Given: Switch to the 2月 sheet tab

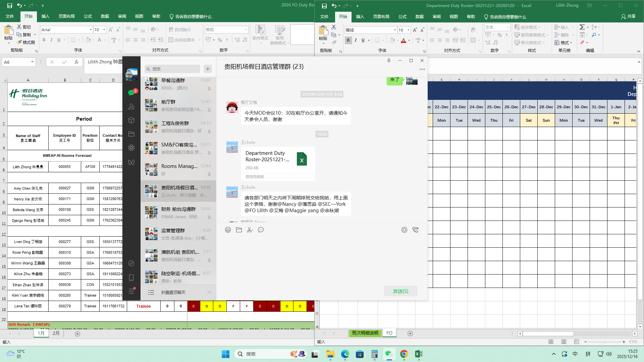Looking at the screenshot, I should pos(56,333).
